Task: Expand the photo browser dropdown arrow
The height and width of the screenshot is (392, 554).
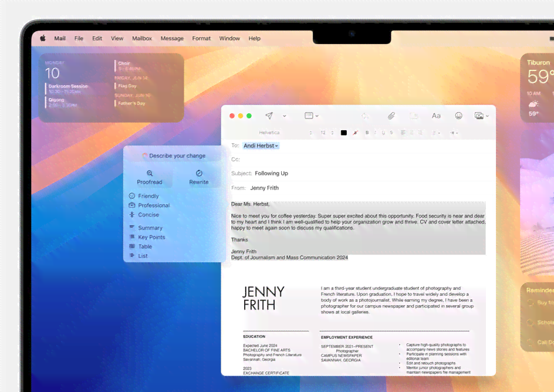Action: click(488, 116)
